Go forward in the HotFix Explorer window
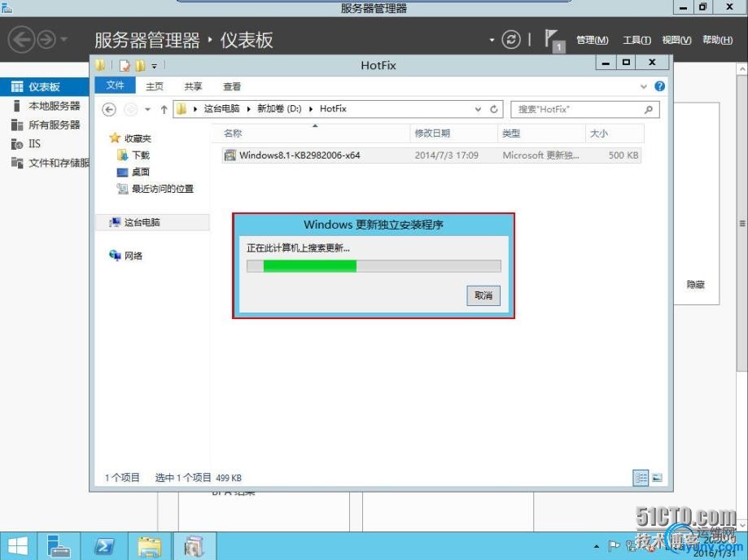The width and height of the screenshot is (748, 560). [130, 110]
